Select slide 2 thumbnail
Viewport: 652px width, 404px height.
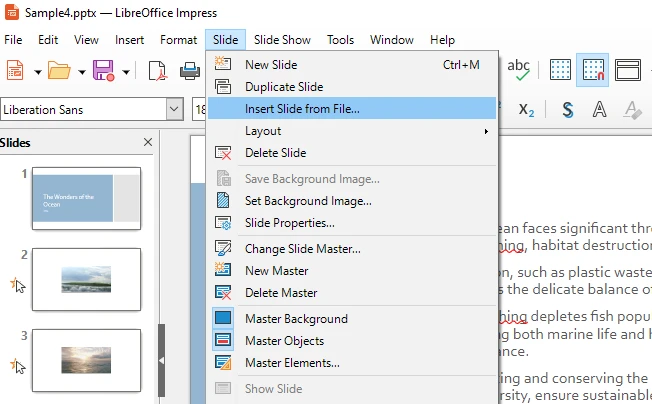(86, 279)
